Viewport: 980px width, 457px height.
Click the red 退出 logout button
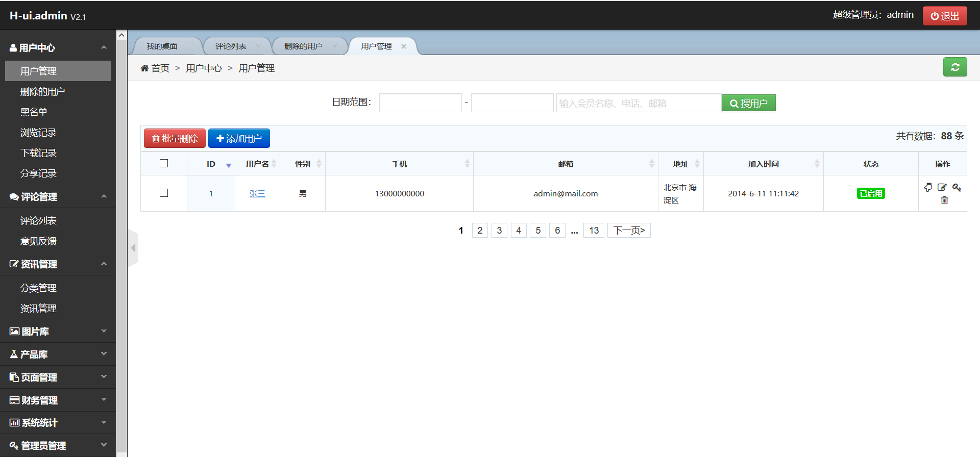(x=945, y=16)
